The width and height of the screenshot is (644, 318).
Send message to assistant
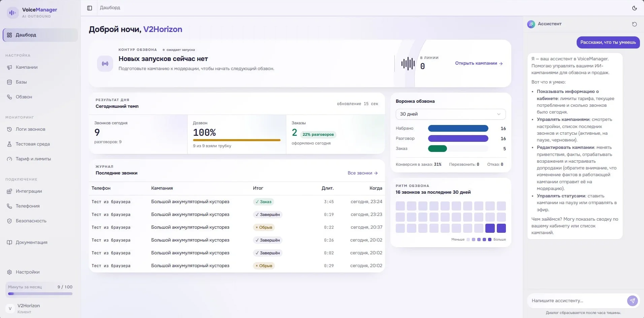click(632, 300)
